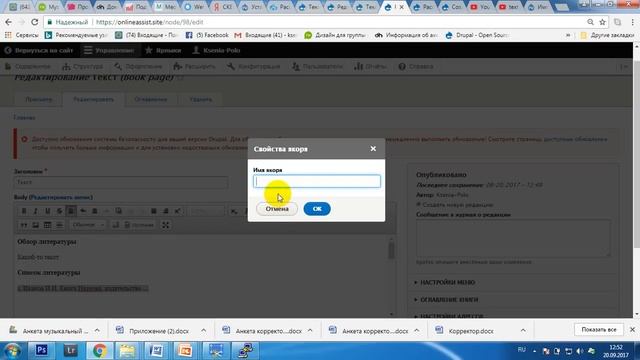Toggle the admin toolbar orientation icon
This screenshot has width=640, height=360.
[624, 67]
